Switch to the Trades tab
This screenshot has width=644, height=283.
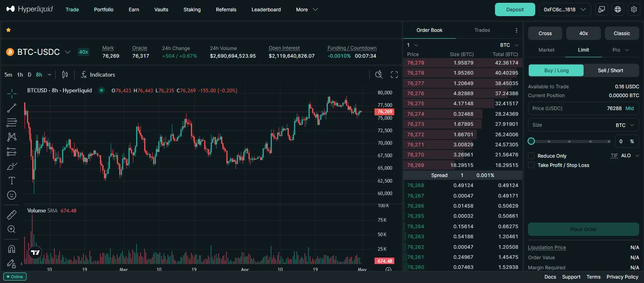(x=482, y=30)
